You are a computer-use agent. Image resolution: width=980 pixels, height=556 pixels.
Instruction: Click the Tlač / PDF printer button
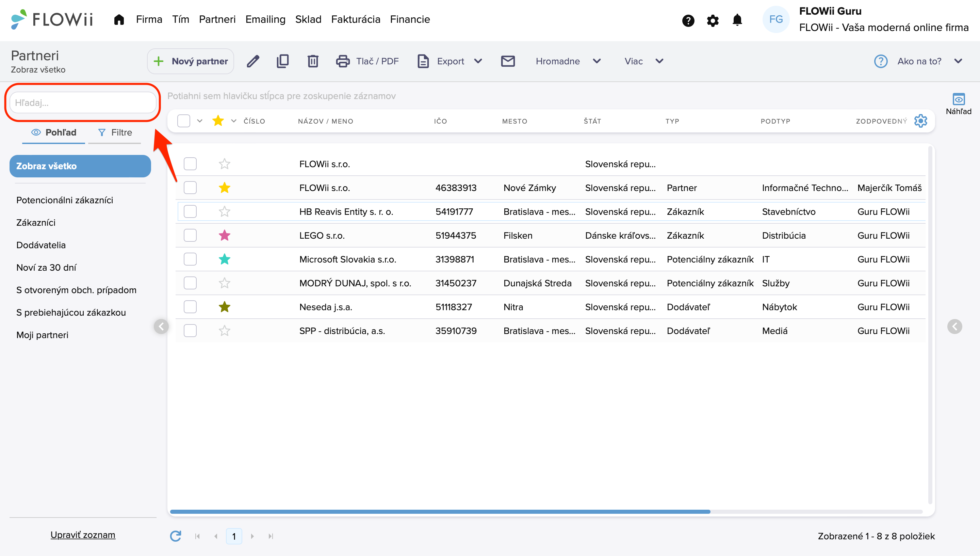point(367,61)
